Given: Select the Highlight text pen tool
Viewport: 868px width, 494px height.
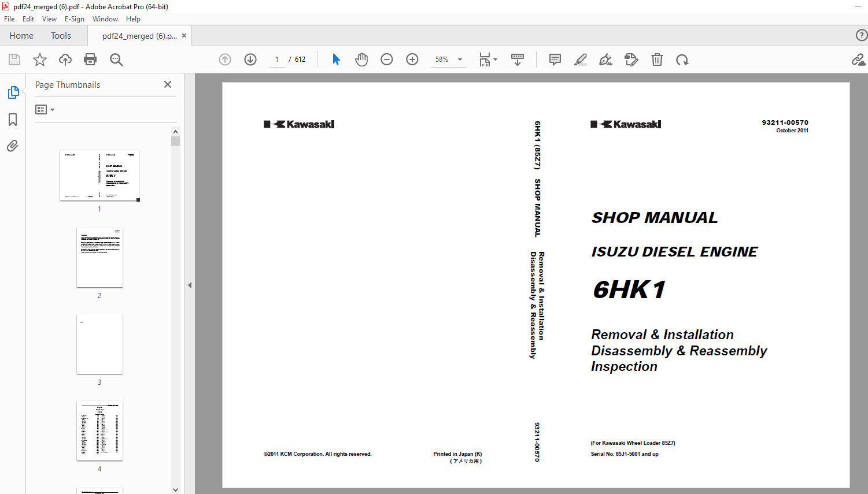Looking at the screenshot, I should (581, 60).
